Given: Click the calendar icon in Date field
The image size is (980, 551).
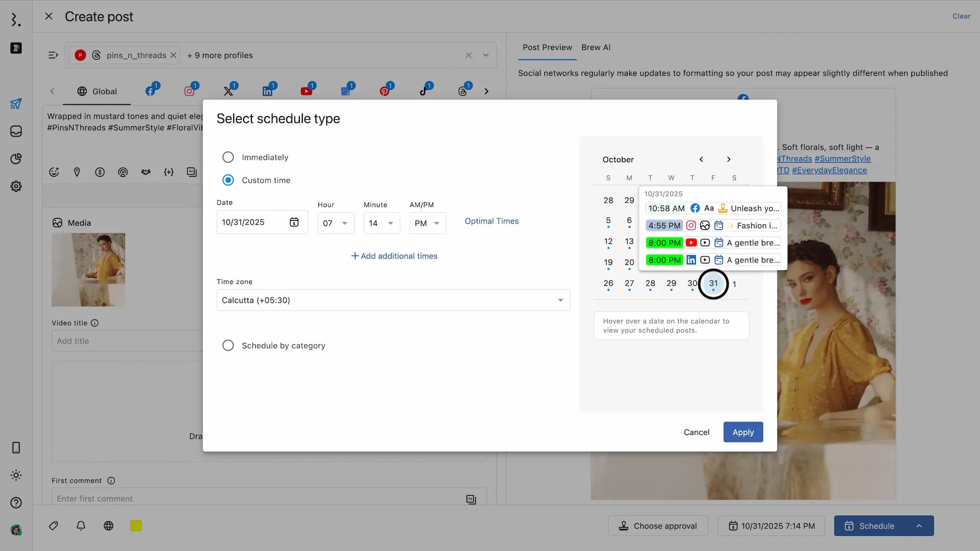Looking at the screenshot, I should click(x=294, y=222).
